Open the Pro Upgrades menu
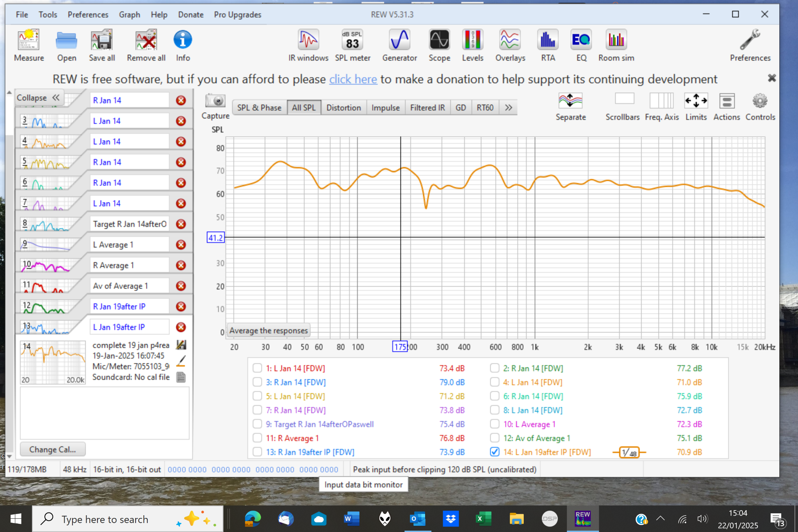Viewport: 798px width, 532px height. point(237,15)
